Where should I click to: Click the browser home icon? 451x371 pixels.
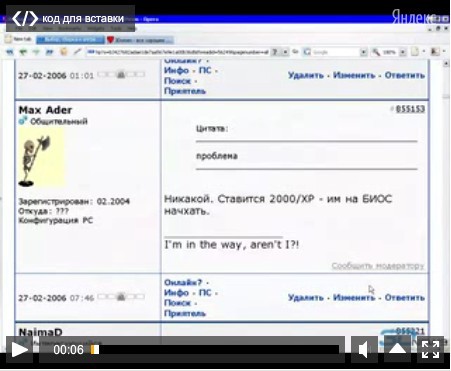click(63, 52)
